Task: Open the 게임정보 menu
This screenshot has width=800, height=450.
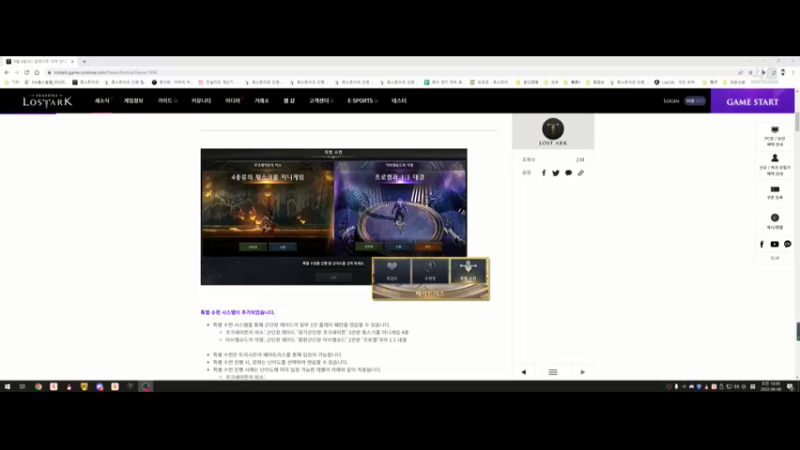Action: pos(134,101)
